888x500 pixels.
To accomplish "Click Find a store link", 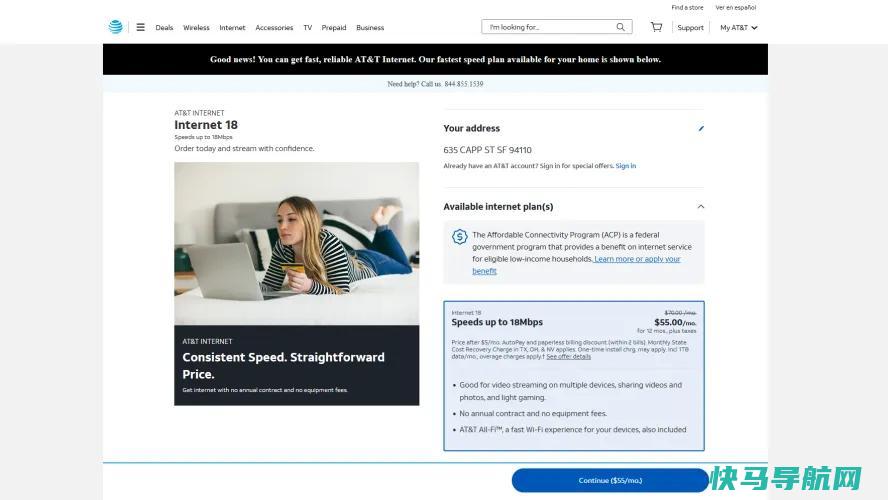I will coord(687,7).
